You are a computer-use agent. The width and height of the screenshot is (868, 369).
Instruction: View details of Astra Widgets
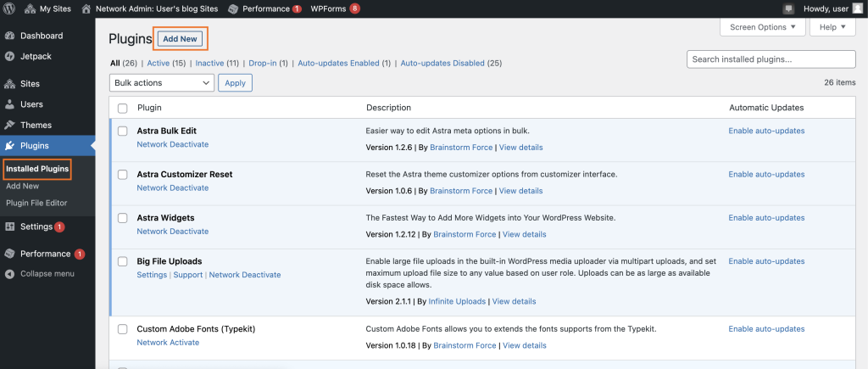click(x=524, y=234)
